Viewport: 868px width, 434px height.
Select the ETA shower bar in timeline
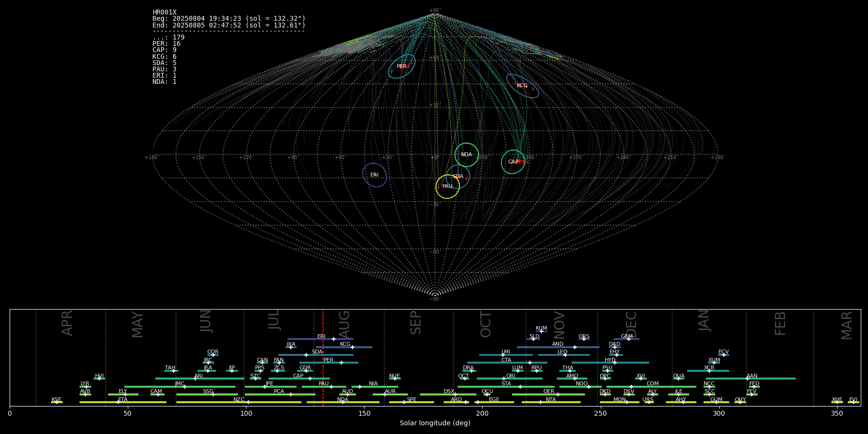click(x=122, y=402)
